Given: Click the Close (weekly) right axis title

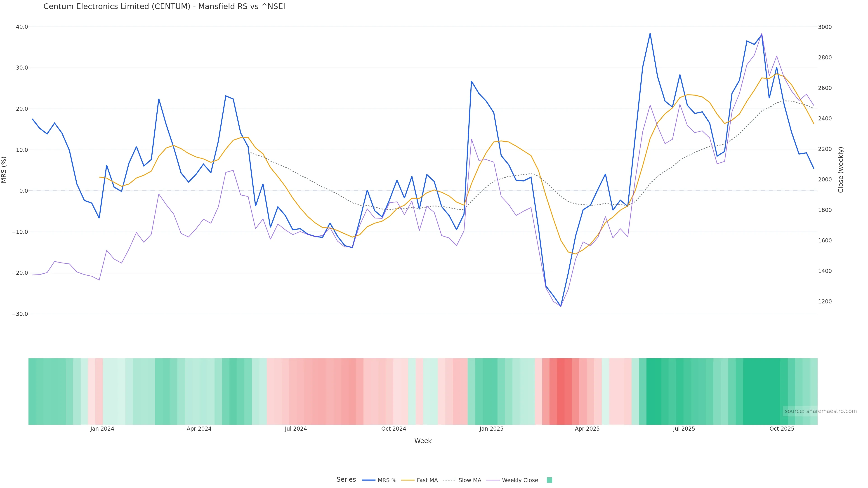Looking at the screenshot, I should (x=841, y=170).
